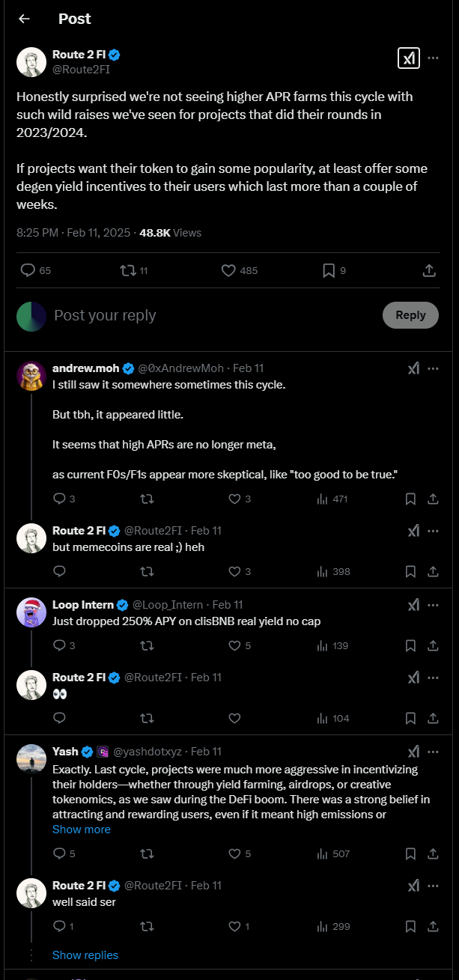This screenshot has height=980, width=459.
Task: Open more options on Route 2 FI post
Action: (433, 58)
